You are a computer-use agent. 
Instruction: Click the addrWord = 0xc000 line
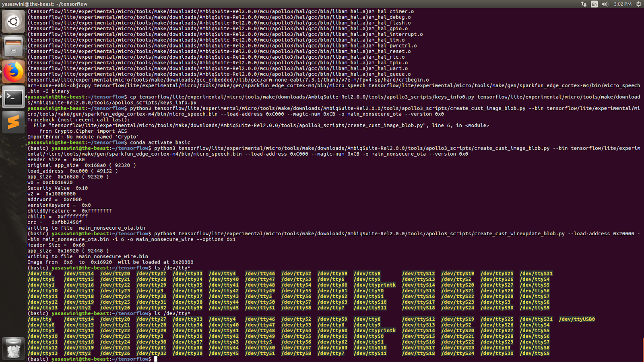(x=54, y=200)
